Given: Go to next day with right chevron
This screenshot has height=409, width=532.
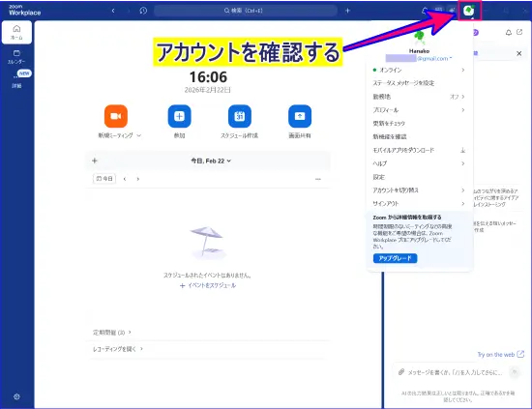Looking at the screenshot, I should [x=137, y=179].
